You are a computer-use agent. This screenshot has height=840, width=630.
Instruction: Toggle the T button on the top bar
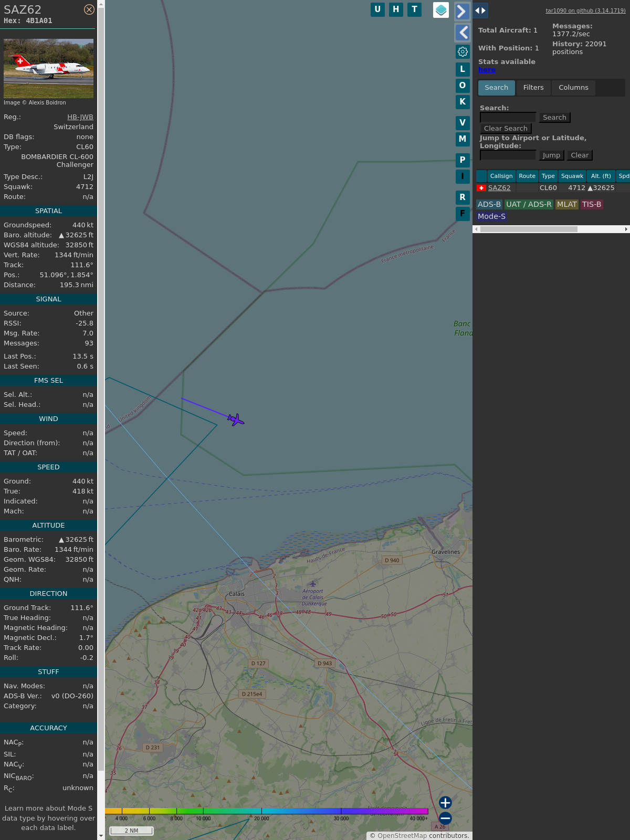(x=414, y=9)
